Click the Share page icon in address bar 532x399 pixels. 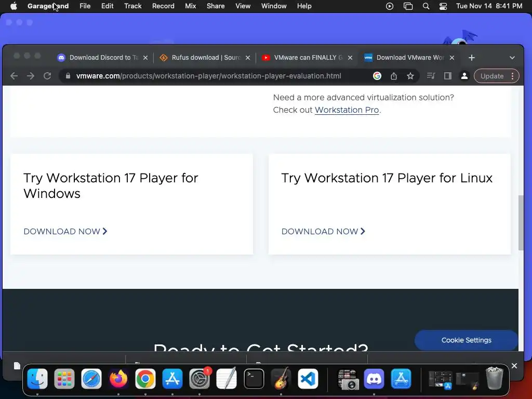coord(394,76)
